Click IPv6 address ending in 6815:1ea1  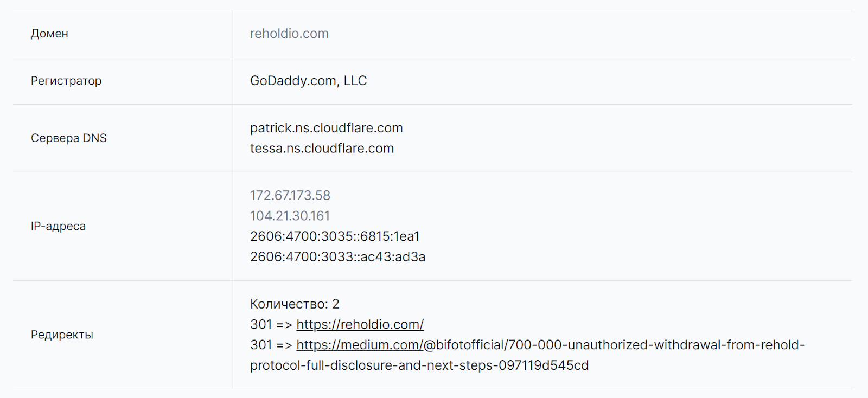coord(335,236)
